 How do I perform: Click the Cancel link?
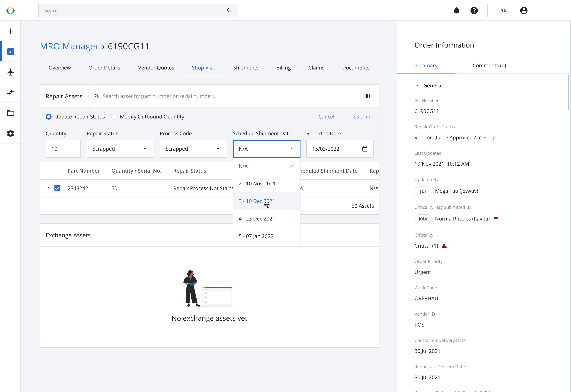coord(326,116)
